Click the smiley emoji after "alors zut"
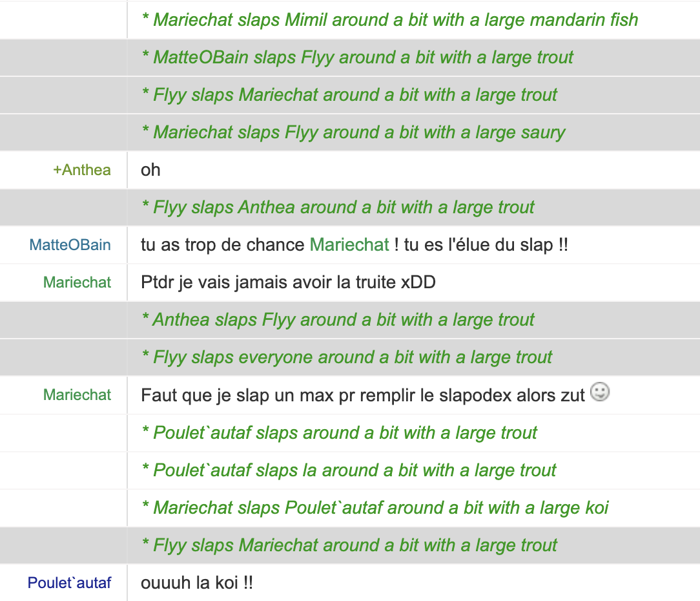The width and height of the screenshot is (700, 601). pyautogui.click(x=601, y=392)
